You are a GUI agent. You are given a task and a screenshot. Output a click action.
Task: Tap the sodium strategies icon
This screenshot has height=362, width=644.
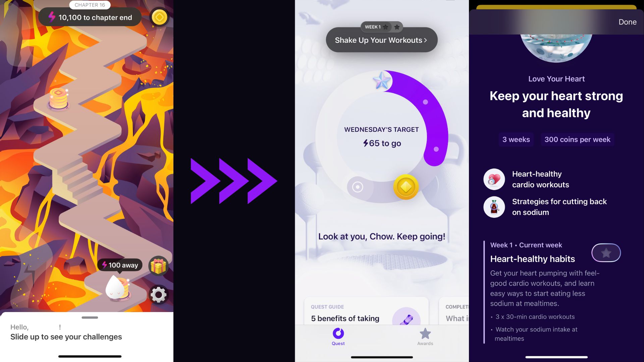pyautogui.click(x=494, y=206)
